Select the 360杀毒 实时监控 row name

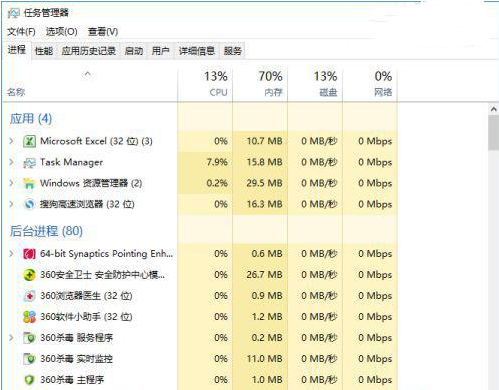[76, 359]
